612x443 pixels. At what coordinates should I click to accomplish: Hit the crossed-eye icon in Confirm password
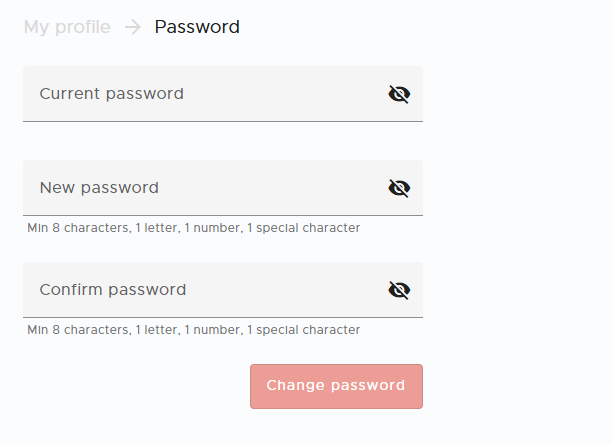coord(399,290)
